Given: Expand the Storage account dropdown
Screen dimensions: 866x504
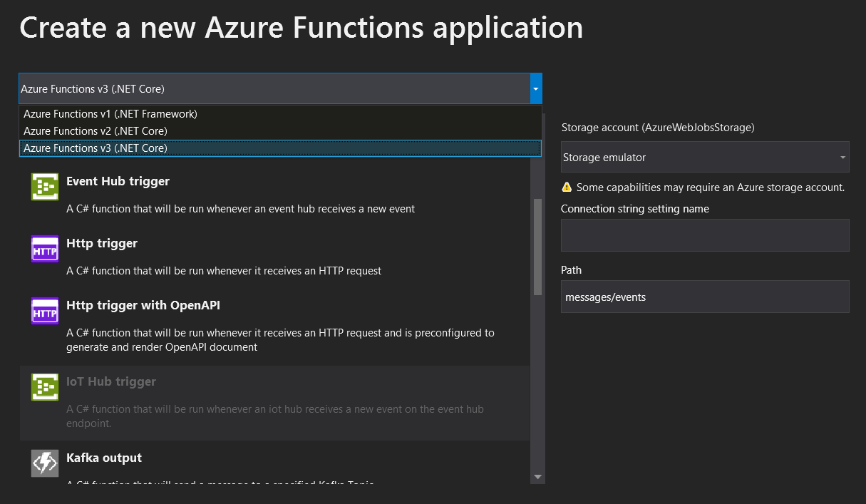Looking at the screenshot, I should coord(842,158).
